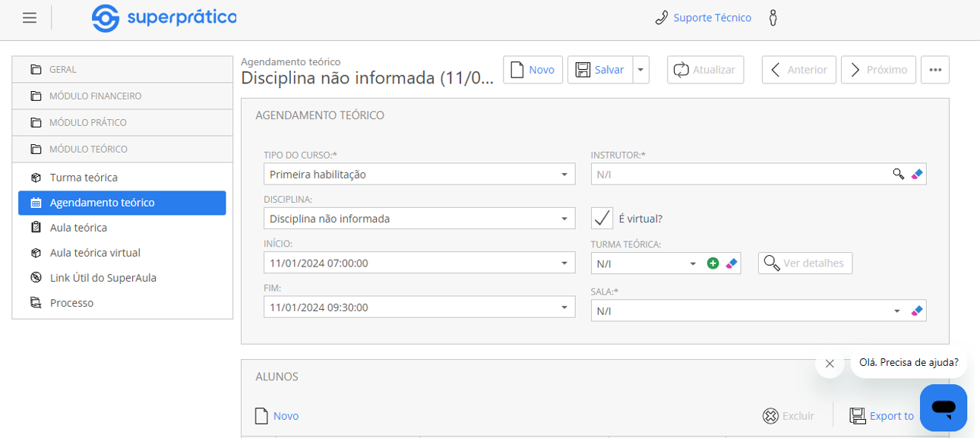Clear the Instrutor field with eraser icon
Image resolution: width=980 pixels, height=438 pixels.
[916, 174]
